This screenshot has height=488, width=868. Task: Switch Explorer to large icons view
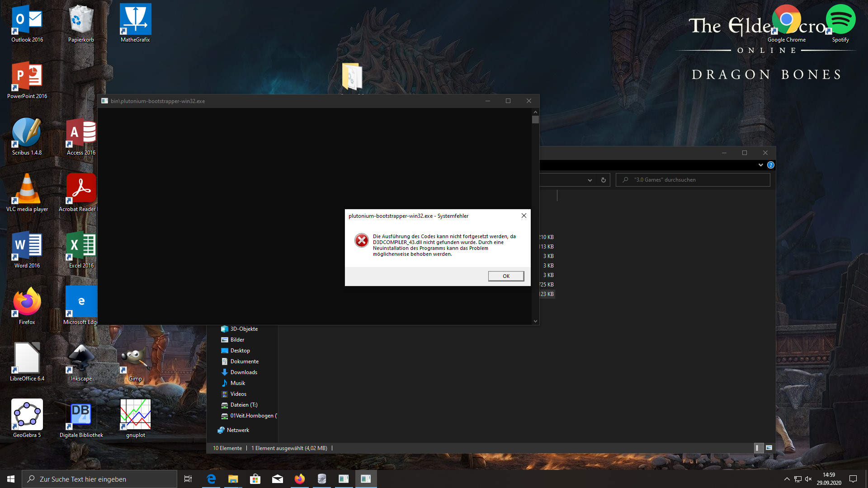click(769, 448)
